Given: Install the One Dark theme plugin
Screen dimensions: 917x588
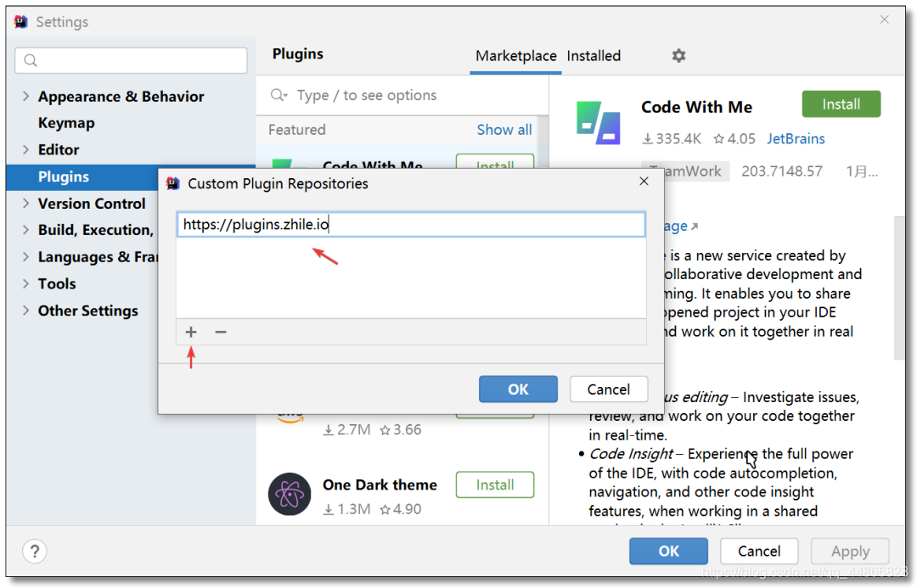Looking at the screenshot, I should pyautogui.click(x=495, y=484).
